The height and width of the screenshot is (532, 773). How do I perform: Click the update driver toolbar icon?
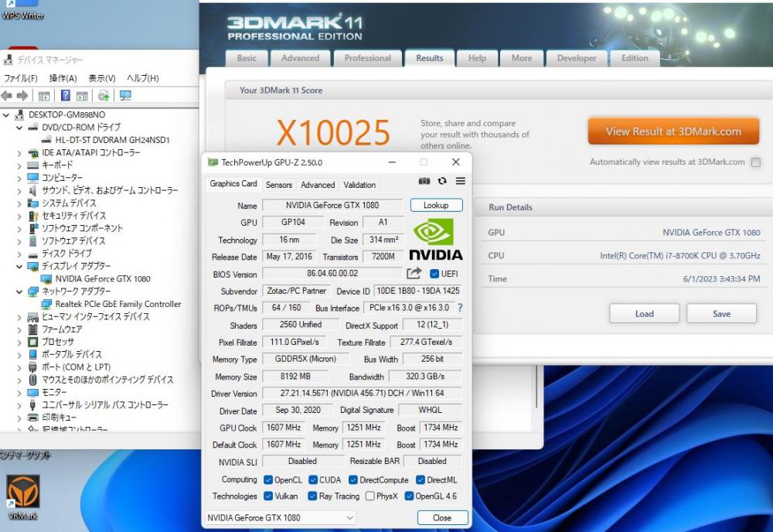coord(103,96)
